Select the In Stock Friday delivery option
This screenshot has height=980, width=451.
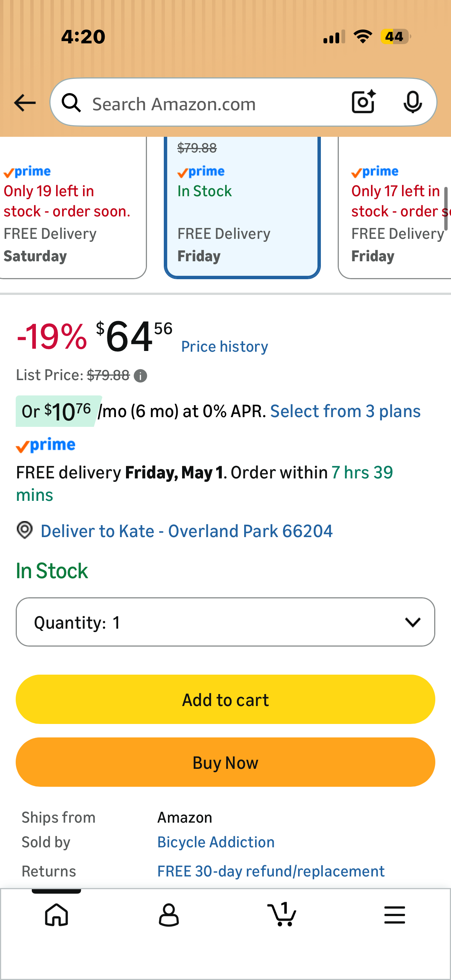[242, 213]
